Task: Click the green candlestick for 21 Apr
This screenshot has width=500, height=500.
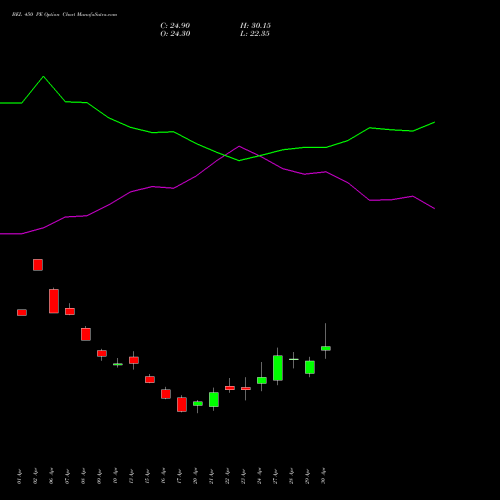Action: [214, 399]
